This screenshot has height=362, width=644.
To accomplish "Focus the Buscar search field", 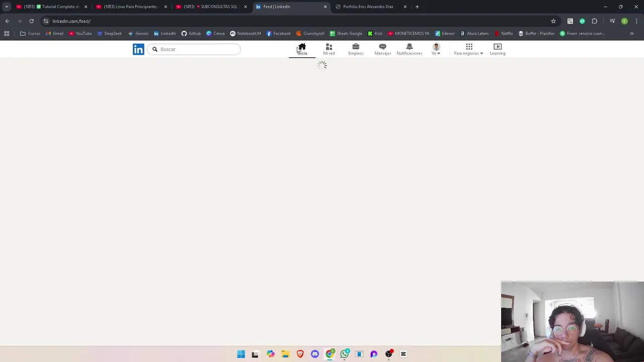I will [194, 49].
